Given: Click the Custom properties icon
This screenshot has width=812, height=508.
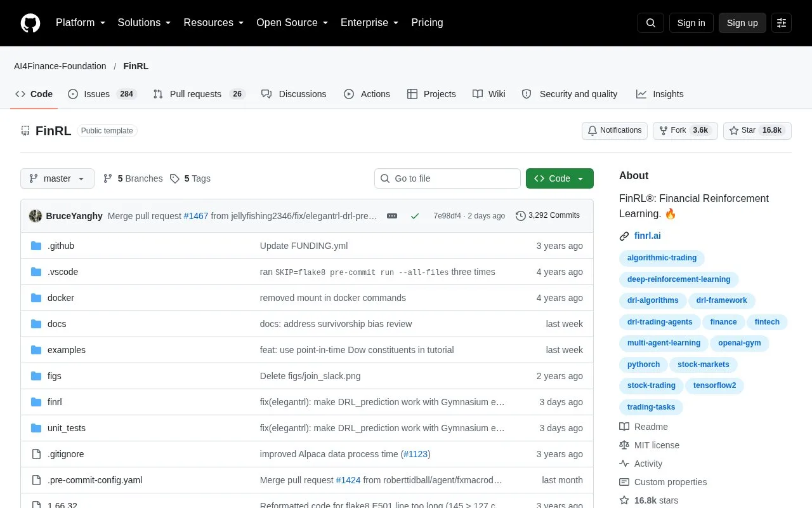Looking at the screenshot, I should tap(624, 482).
